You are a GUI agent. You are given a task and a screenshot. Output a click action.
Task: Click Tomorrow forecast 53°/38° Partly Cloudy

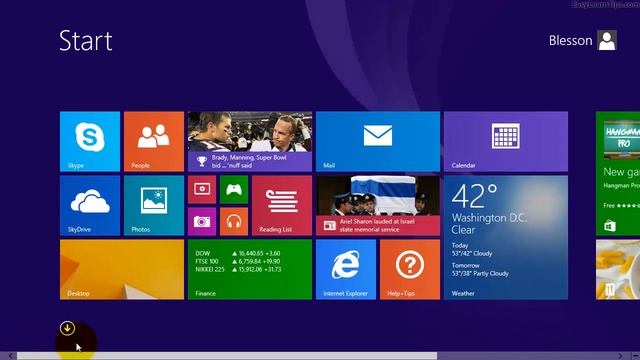[x=480, y=269]
